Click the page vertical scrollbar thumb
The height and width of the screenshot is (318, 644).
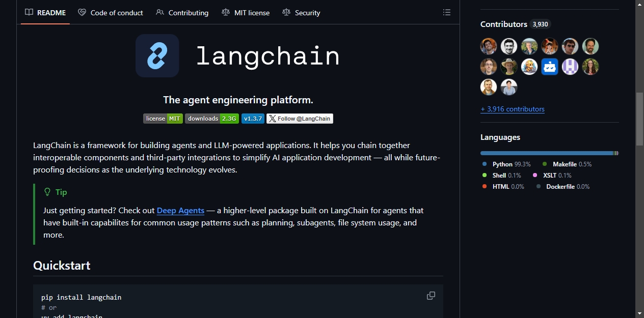point(639,119)
